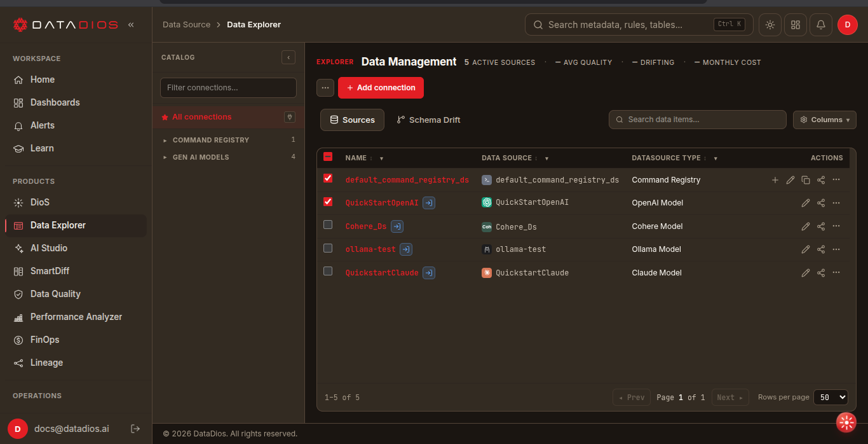Open Dashboards in sidebar

pos(76,102)
